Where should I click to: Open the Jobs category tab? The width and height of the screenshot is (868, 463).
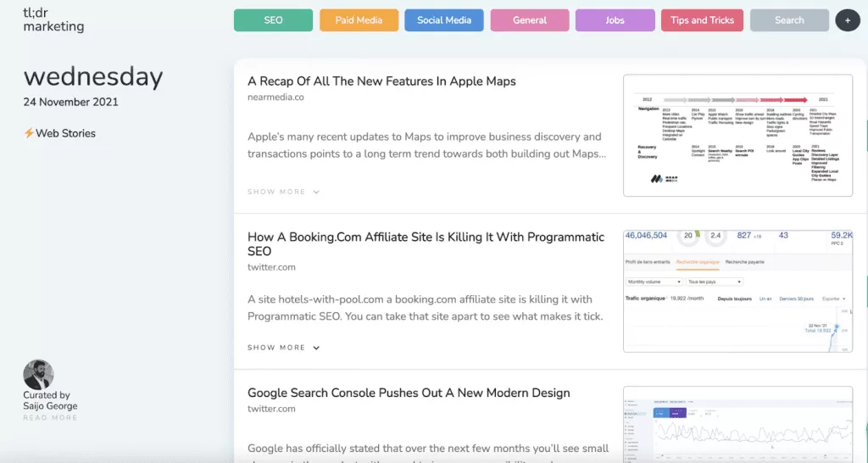pyautogui.click(x=615, y=20)
